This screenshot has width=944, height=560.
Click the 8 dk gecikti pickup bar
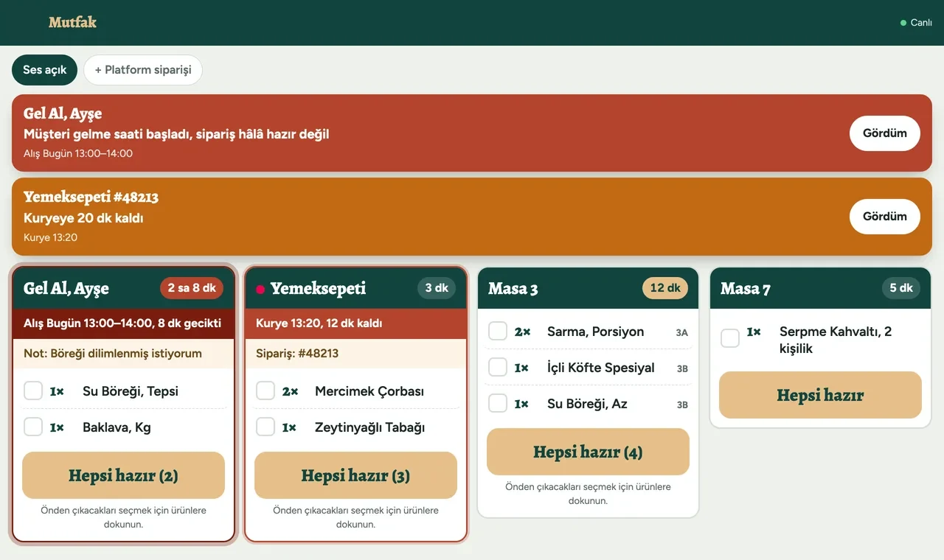[x=123, y=323]
